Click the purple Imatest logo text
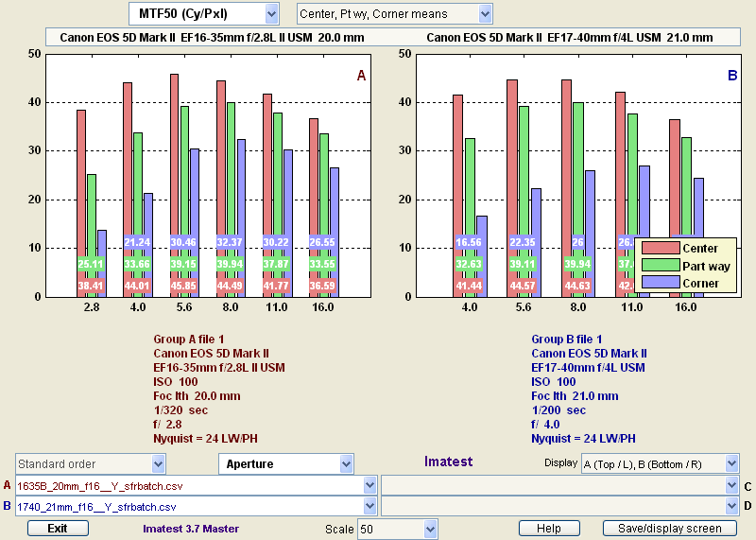The height and width of the screenshot is (540, 756). [x=448, y=462]
